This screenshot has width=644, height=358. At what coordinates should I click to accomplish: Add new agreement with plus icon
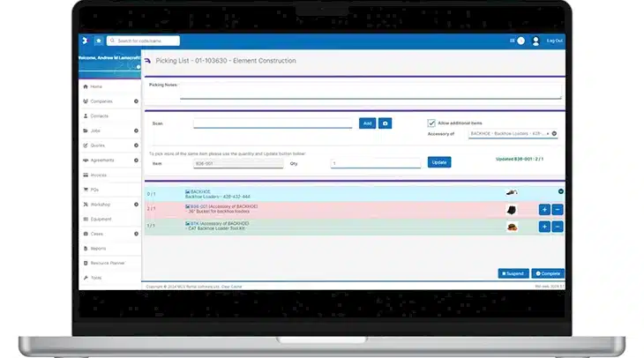pyautogui.click(x=136, y=160)
